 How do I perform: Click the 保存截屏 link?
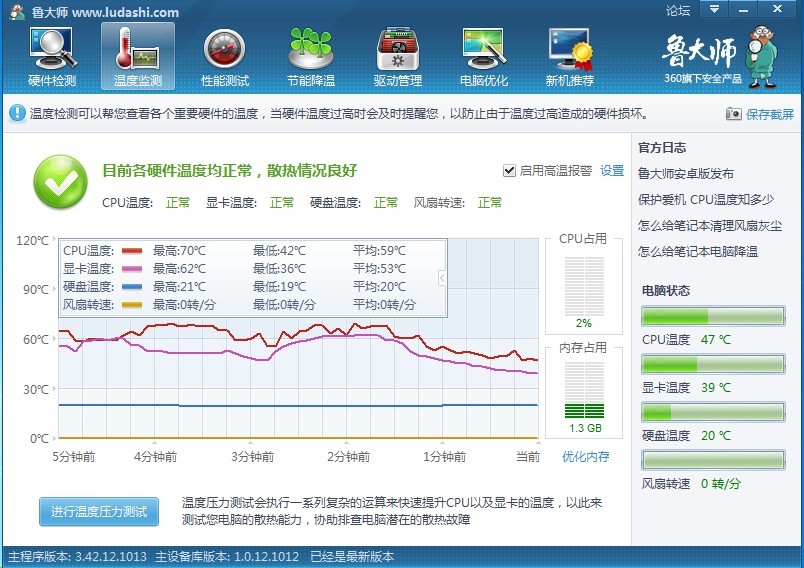(x=770, y=114)
